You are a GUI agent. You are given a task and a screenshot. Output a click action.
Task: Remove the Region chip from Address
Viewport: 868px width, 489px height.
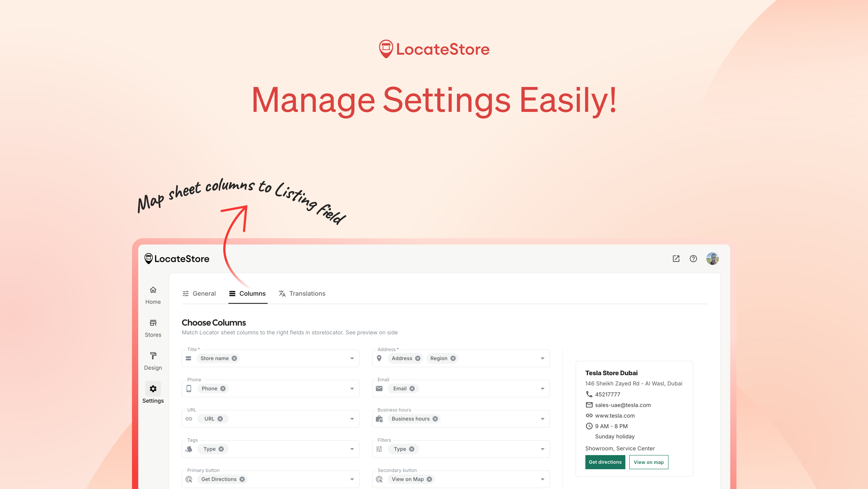453,358
